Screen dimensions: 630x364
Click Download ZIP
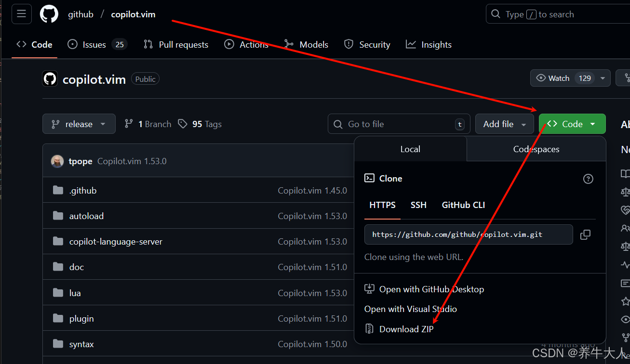[x=406, y=329]
